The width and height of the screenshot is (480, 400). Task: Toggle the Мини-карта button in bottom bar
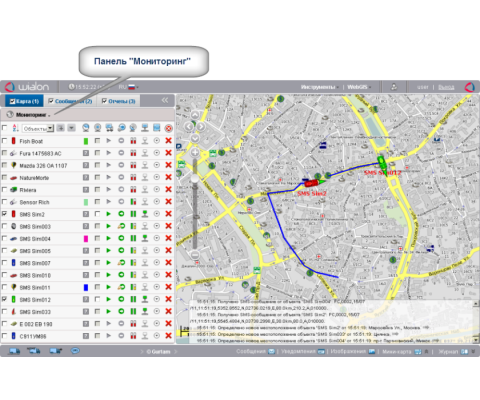click(401, 351)
